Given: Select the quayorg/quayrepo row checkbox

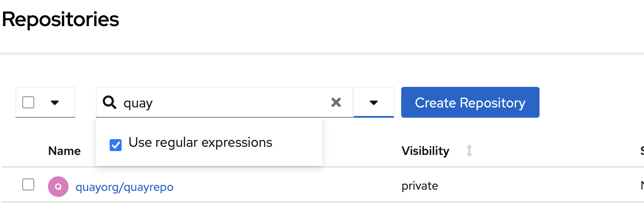Looking at the screenshot, I should click(28, 185).
